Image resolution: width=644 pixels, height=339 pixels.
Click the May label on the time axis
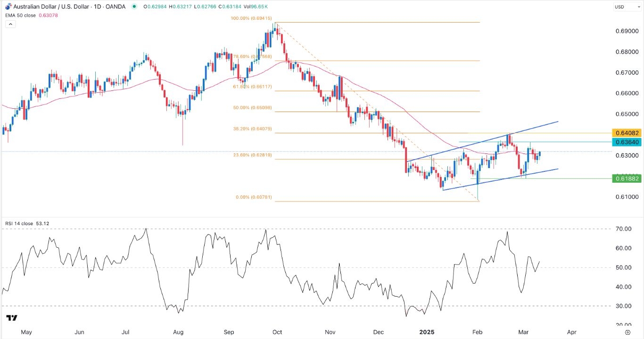click(26, 332)
